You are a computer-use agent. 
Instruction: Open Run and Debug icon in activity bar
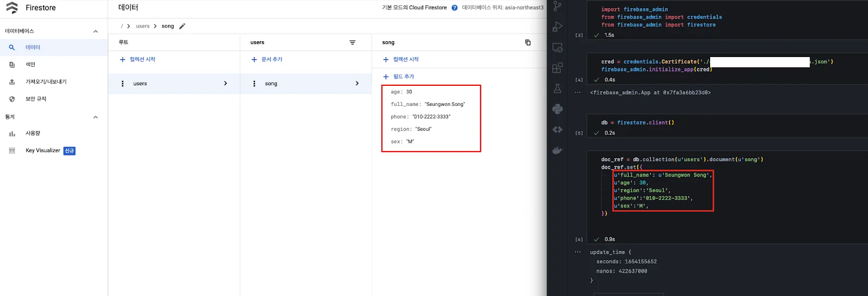coord(557,27)
